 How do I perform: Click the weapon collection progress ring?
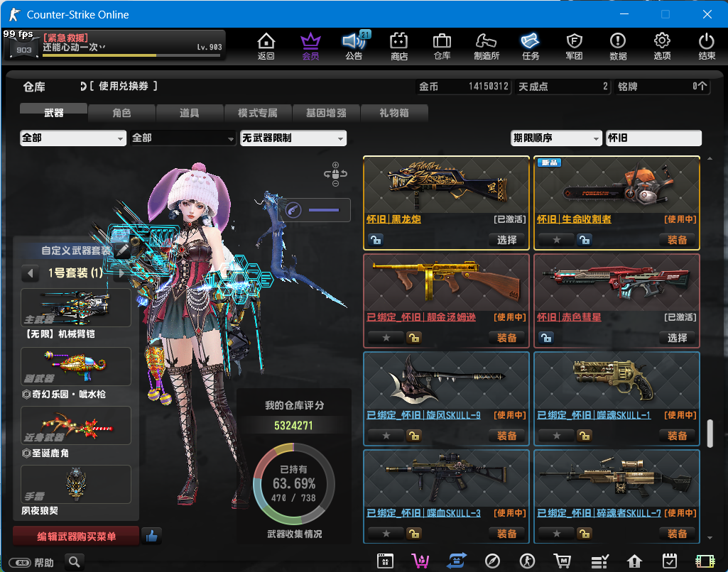click(x=293, y=484)
